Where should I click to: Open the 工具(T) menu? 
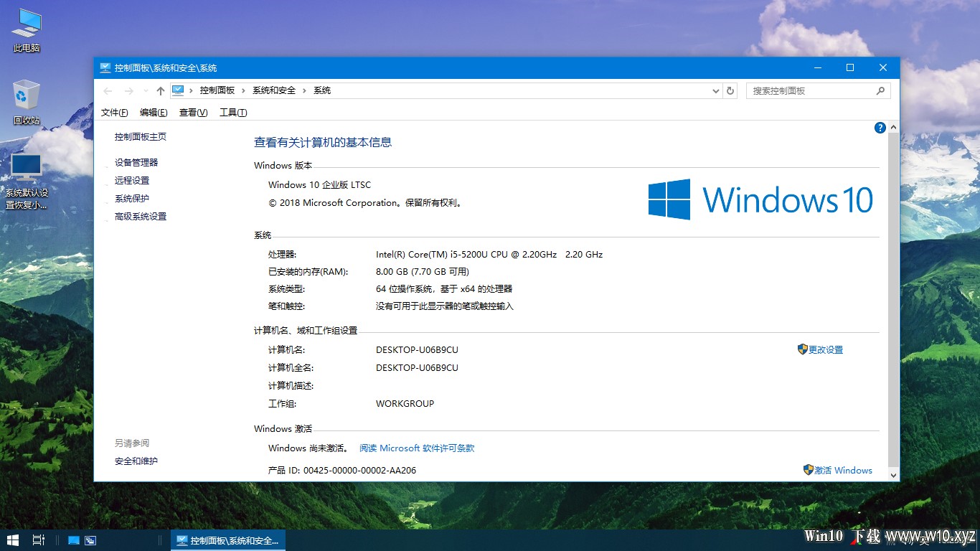233,113
